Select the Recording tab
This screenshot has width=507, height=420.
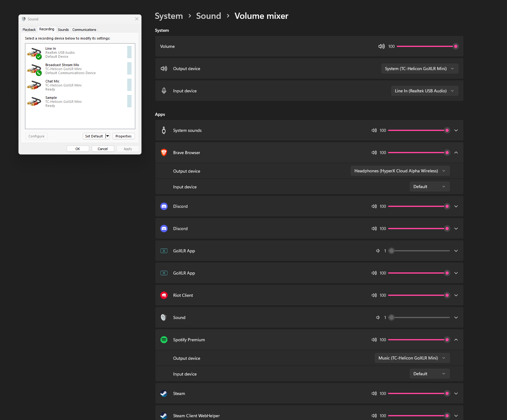[47, 29]
